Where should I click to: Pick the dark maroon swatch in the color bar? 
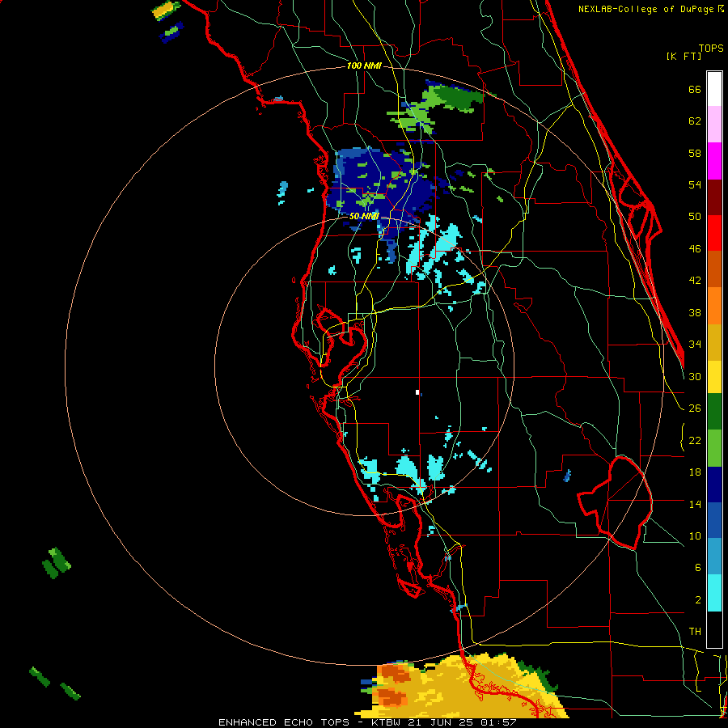coord(714,197)
